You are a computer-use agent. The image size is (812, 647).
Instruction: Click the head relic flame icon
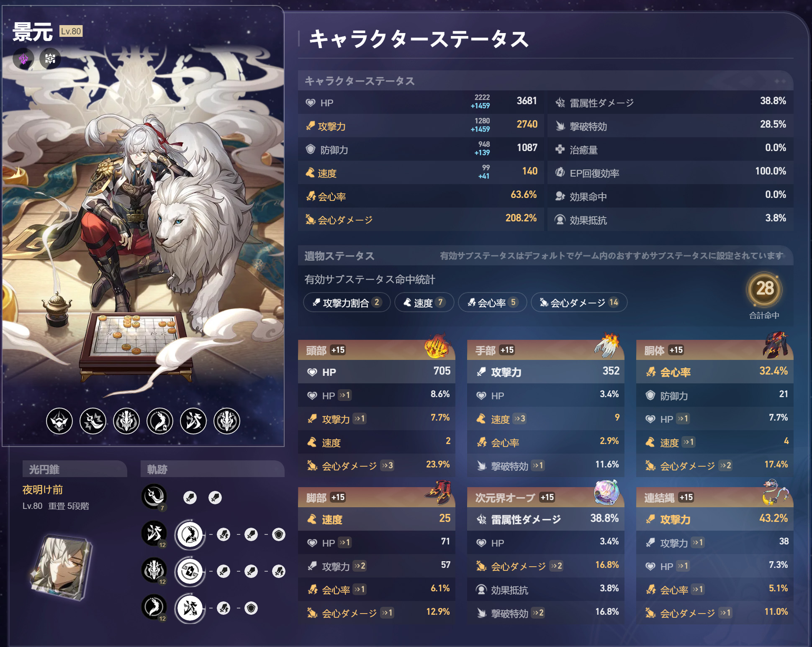pyautogui.click(x=437, y=347)
